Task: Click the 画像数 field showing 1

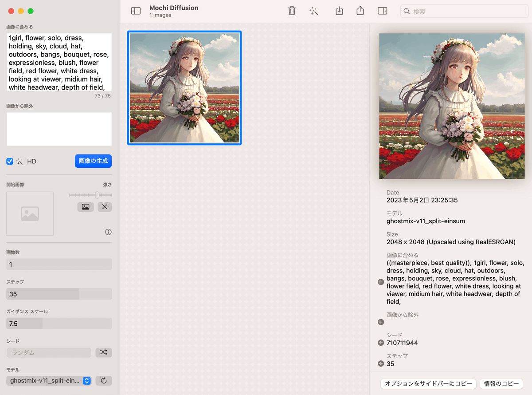Action: click(x=59, y=265)
